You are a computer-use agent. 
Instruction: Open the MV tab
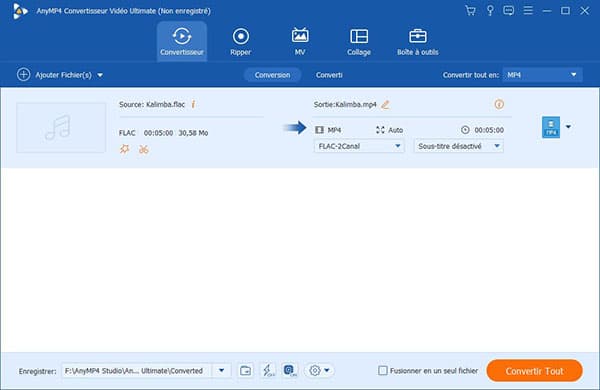click(300, 41)
